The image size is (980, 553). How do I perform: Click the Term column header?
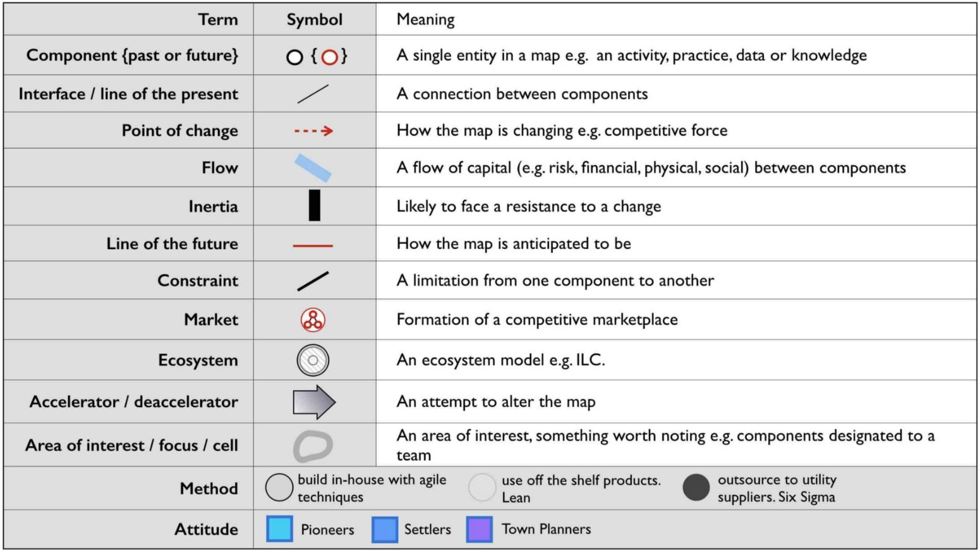[218, 20]
